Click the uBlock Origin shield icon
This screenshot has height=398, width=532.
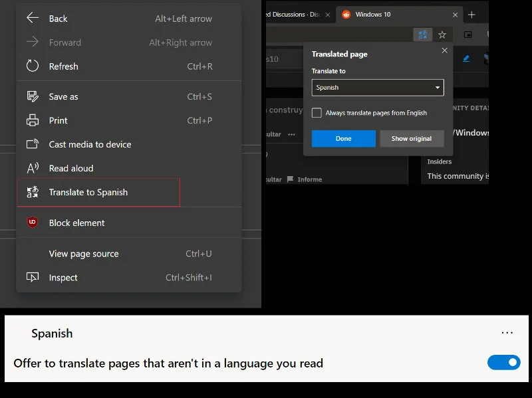click(x=32, y=221)
